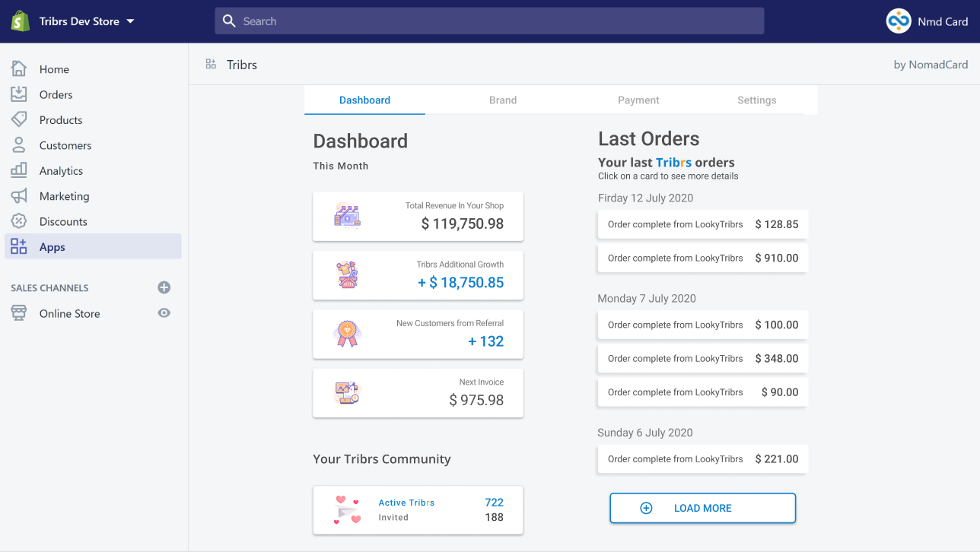Click the Firday 12 July 2020 date heading

point(645,198)
